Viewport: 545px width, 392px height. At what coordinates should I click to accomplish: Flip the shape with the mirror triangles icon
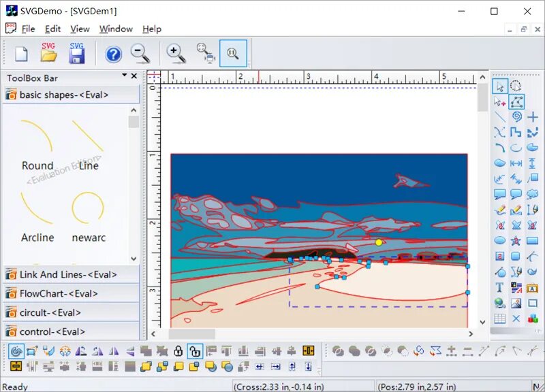[114, 351]
